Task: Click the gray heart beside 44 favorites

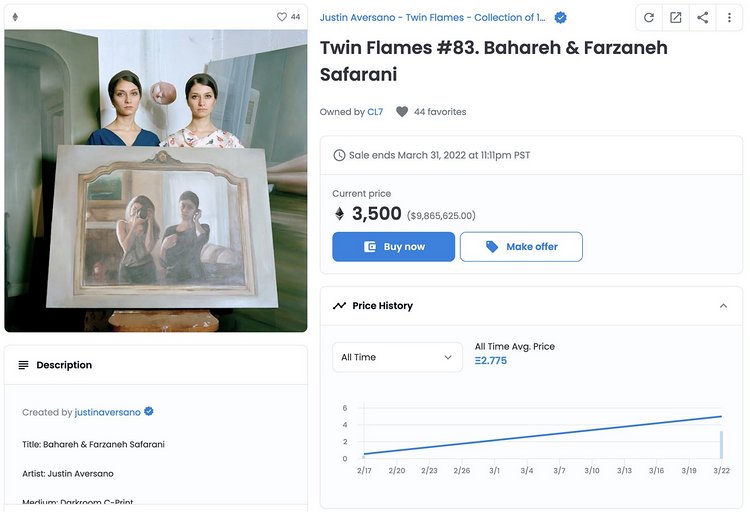Action: pos(402,111)
